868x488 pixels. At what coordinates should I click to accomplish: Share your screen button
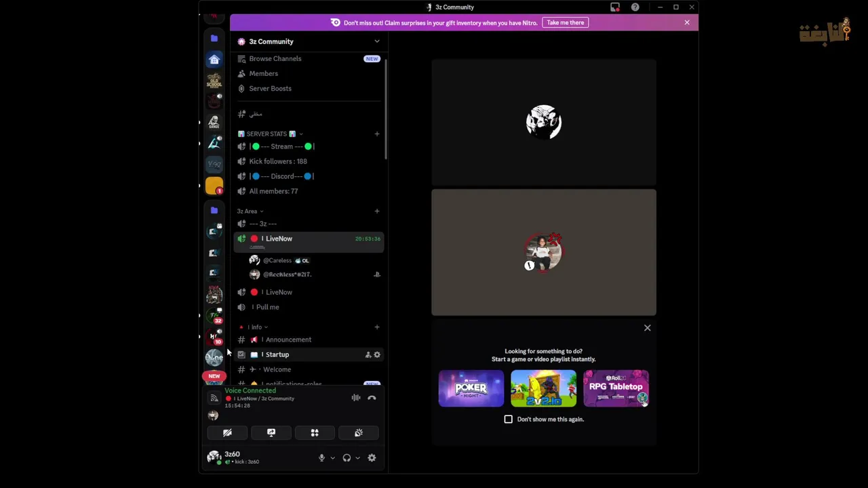coord(271,432)
